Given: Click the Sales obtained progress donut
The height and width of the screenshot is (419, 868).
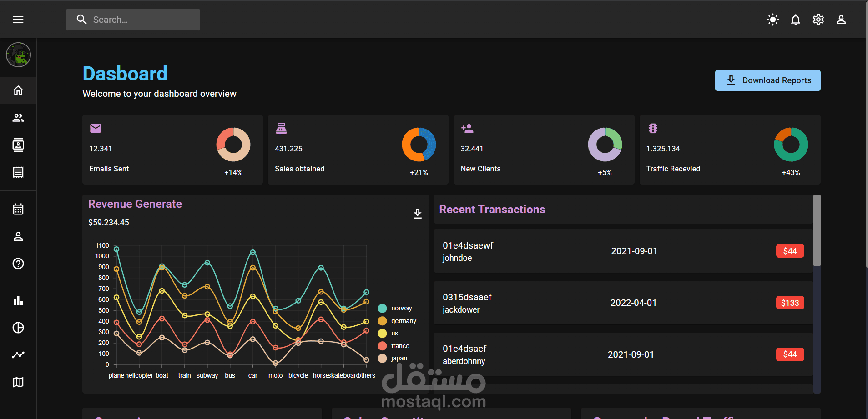Looking at the screenshot, I should coord(419,145).
